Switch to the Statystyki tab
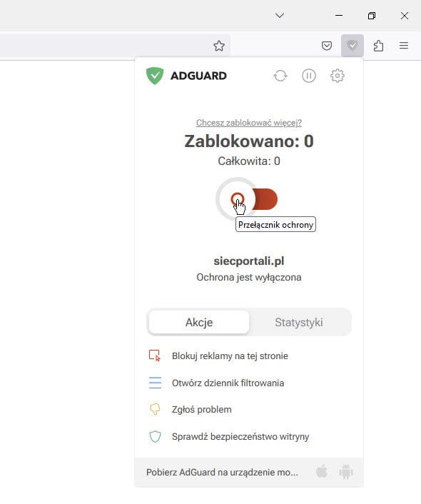 (299, 322)
